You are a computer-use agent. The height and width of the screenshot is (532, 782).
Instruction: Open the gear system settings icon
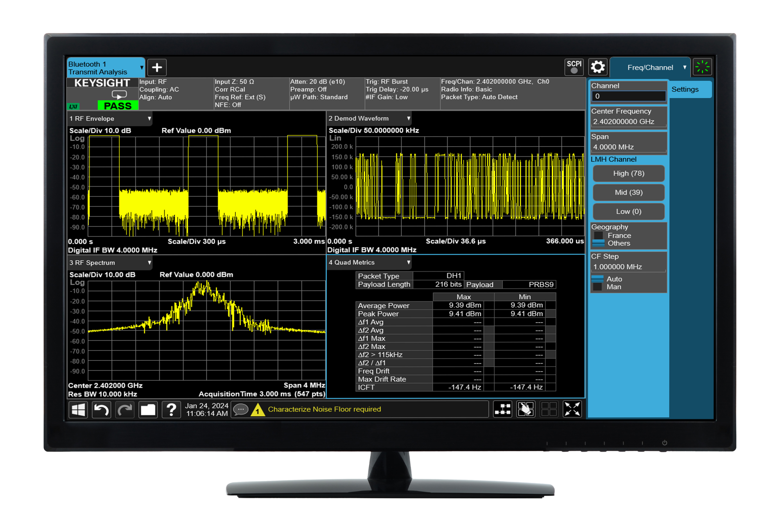coord(597,67)
